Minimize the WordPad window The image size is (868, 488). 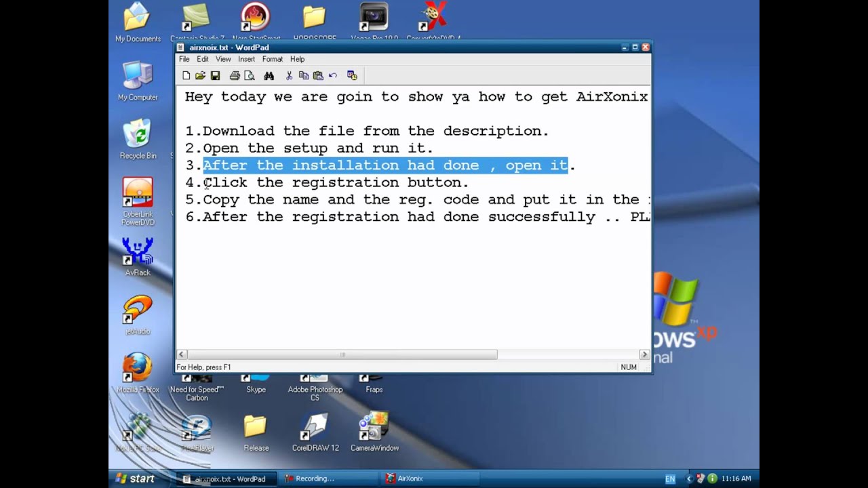[625, 47]
